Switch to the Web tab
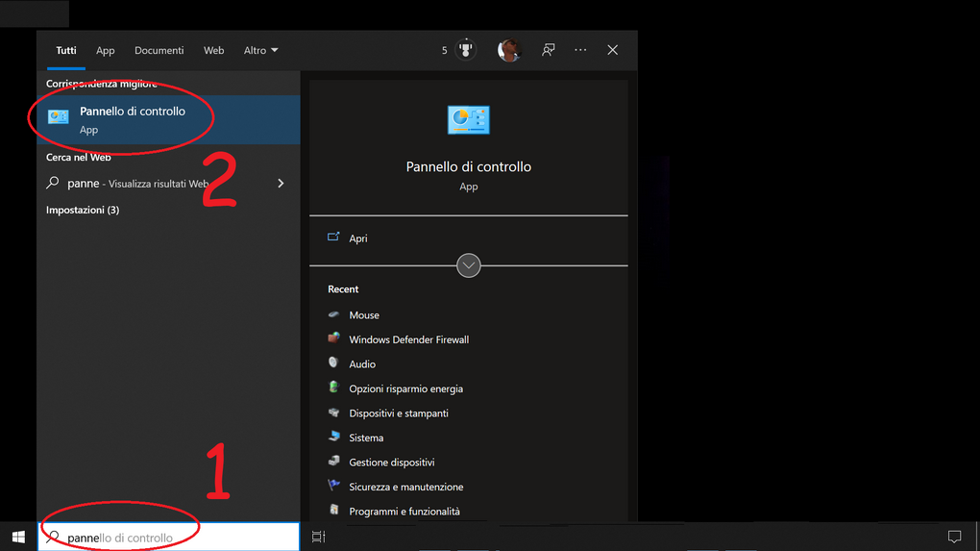Image resolution: width=980 pixels, height=551 pixels. pos(213,50)
